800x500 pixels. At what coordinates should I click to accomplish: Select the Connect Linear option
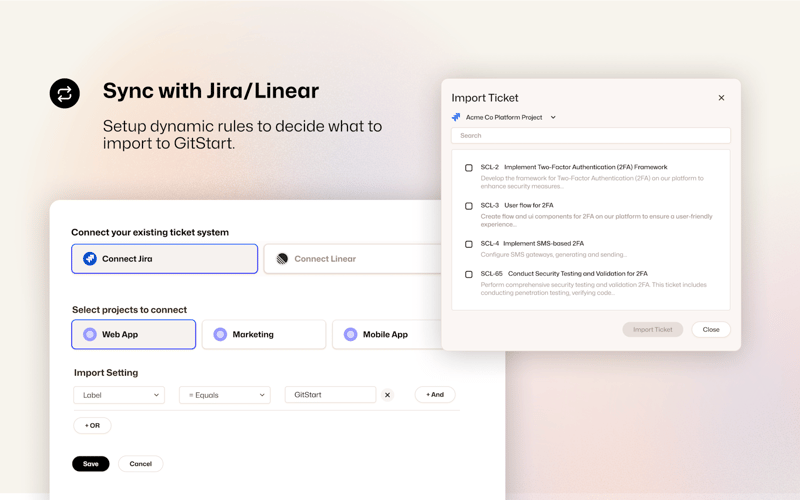pos(353,259)
